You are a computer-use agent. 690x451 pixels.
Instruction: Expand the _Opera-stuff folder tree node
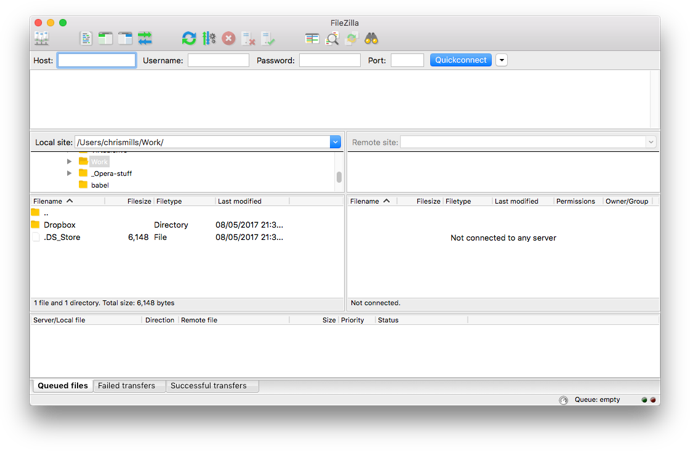pos(69,173)
